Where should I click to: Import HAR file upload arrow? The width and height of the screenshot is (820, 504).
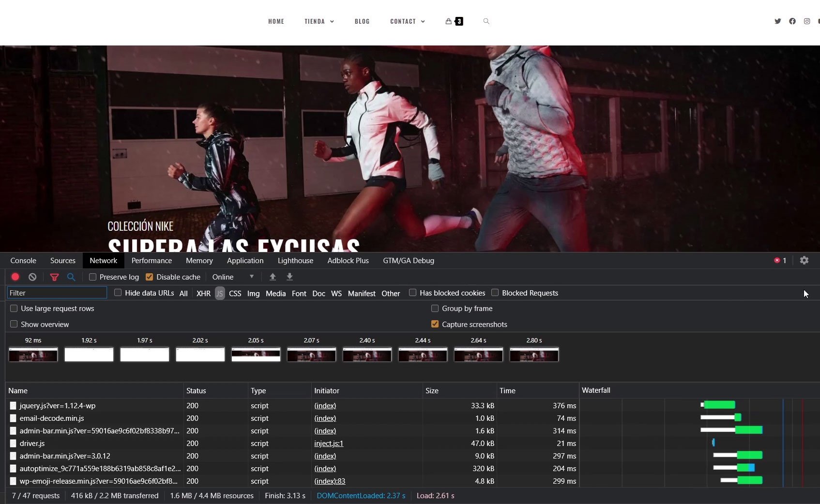coord(273,277)
